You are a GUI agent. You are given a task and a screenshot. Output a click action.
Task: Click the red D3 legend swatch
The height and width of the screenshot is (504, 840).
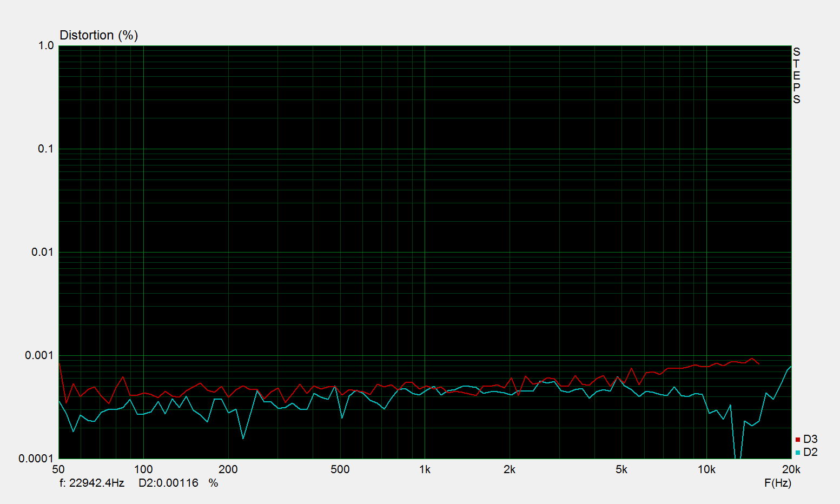pyautogui.click(x=798, y=440)
